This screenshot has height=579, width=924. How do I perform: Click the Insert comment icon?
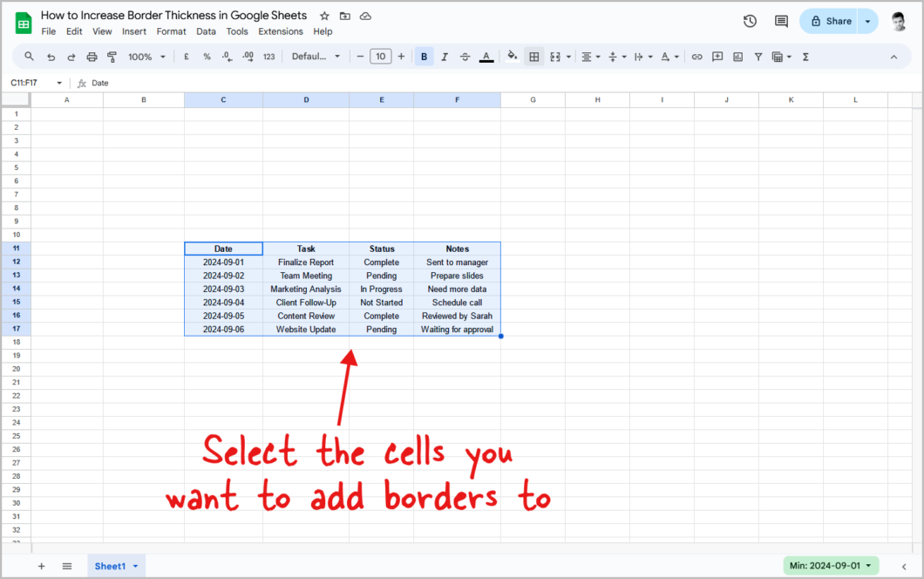(x=717, y=57)
